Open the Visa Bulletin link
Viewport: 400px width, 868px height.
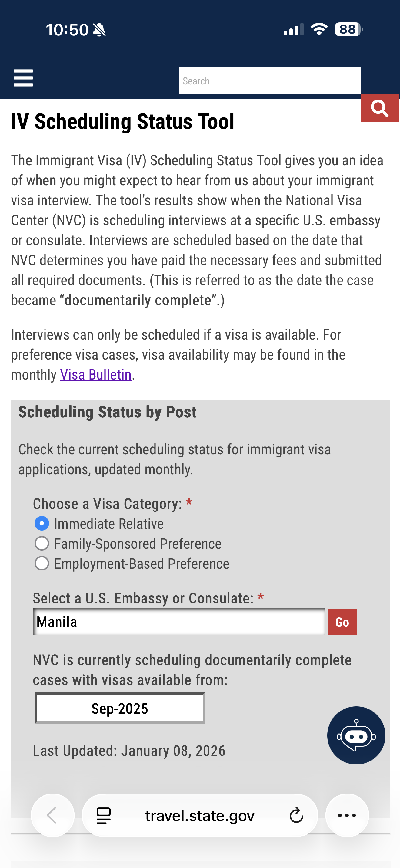pos(96,375)
